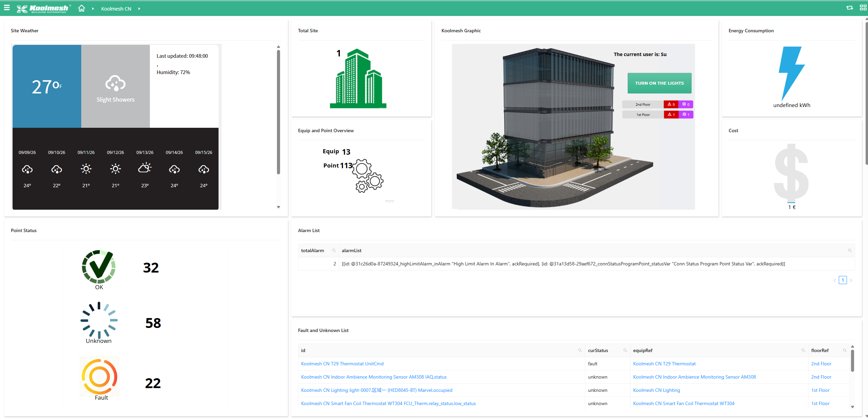Search the alarmList column

pos(850,250)
